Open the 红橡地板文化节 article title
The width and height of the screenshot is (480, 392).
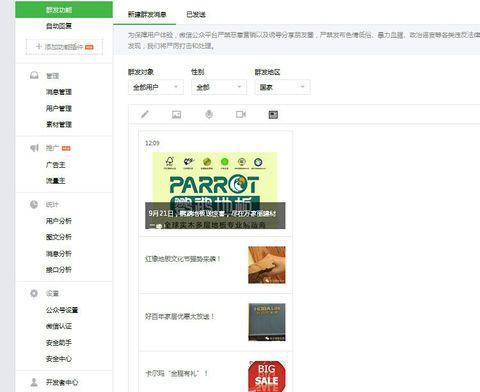tap(183, 259)
